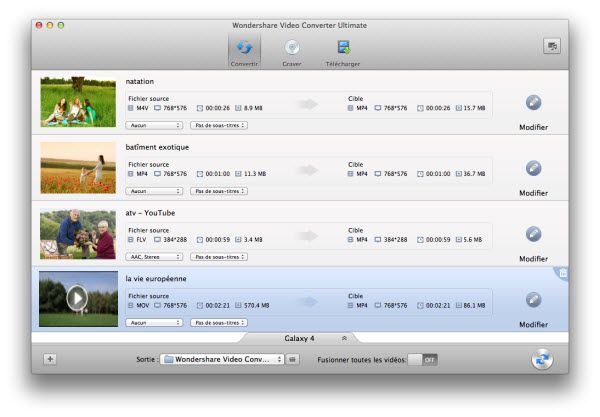The image size is (600, 417).
Task: Open AAC, Stereo audio dropdown
Action: pyautogui.click(x=154, y=257)
